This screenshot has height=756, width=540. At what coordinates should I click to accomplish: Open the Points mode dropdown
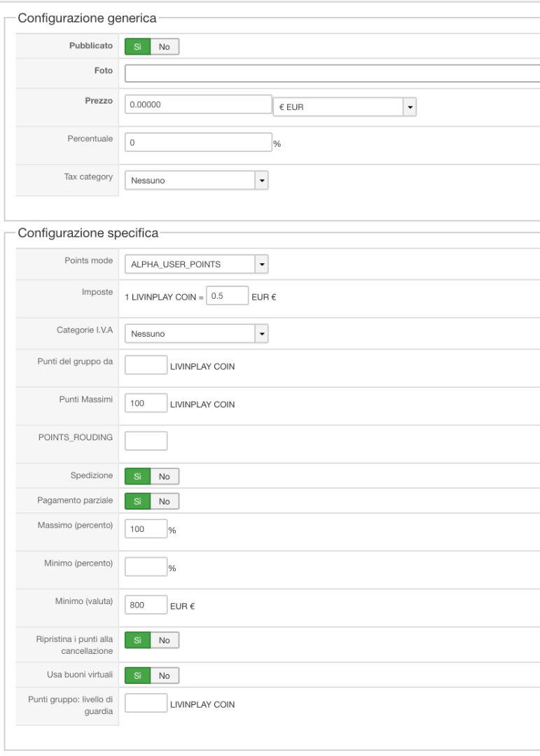tap(196, 265)
